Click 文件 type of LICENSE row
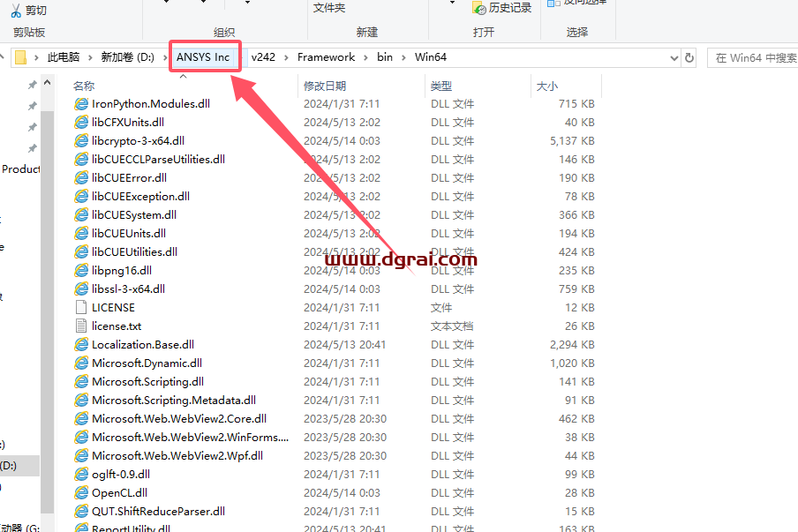Image resolution: width=798 pixels, height=532 pixels. pos(441,308)
